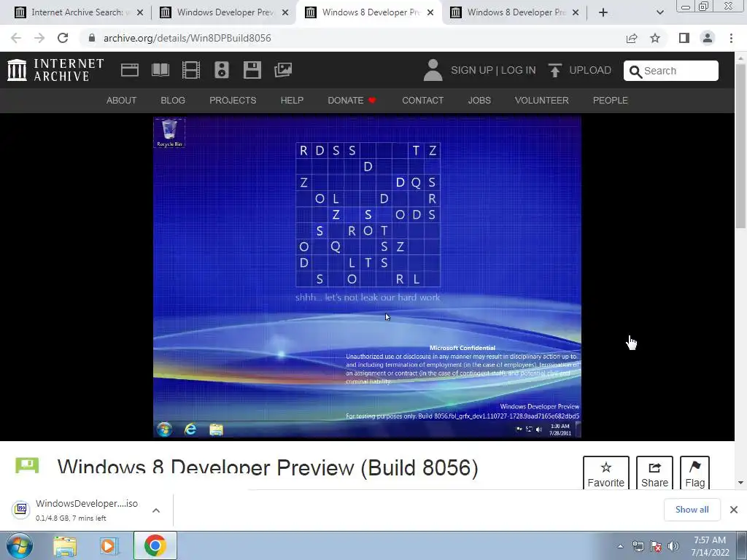Open the PROJECTS menu item
The width and height of the screenshot is (747, 560).
pyautogui.click(x=233, y=101)
